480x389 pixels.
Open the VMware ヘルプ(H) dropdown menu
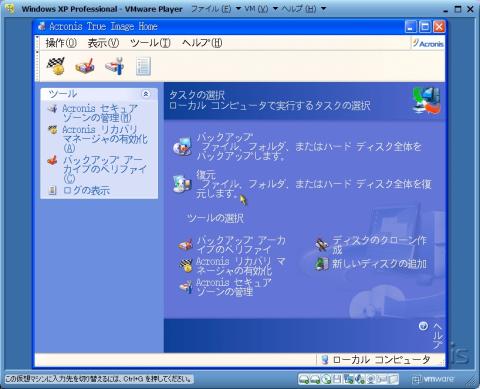pos(303,9)
